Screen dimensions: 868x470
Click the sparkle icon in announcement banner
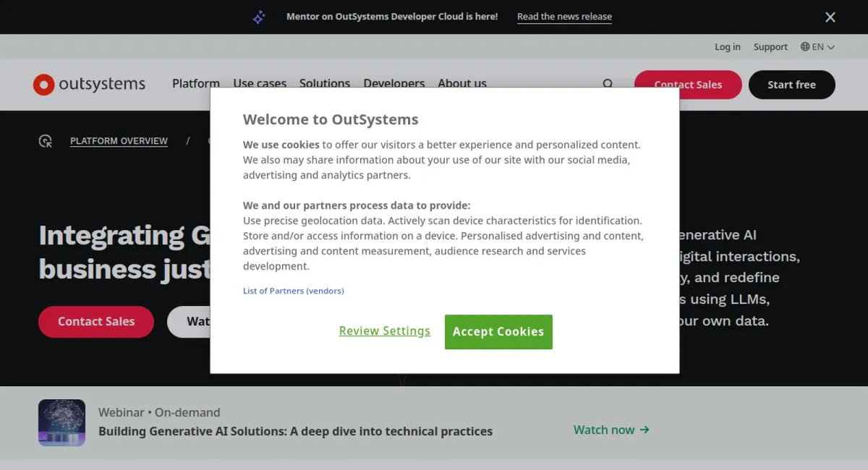pyautogui.click(x=259, y=17)
